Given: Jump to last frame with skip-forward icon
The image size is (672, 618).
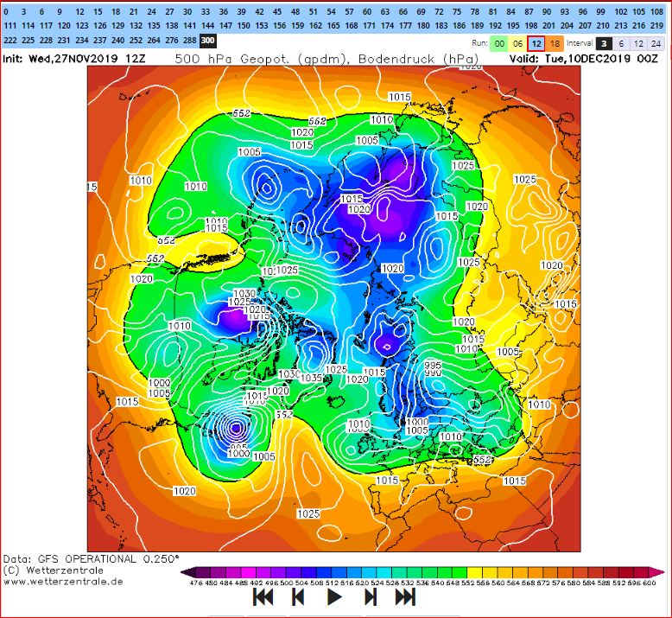Looking at the screenshot, I should point(405,597).
